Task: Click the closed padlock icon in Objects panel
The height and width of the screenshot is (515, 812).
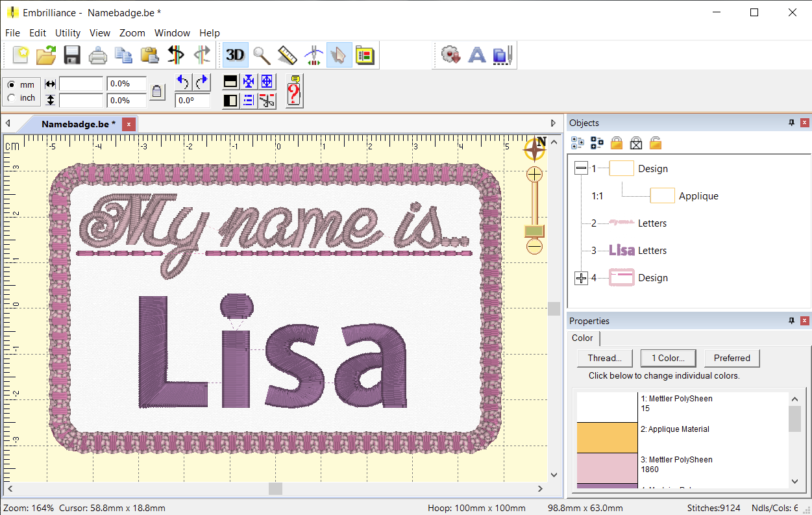Action: click(617, 143)
